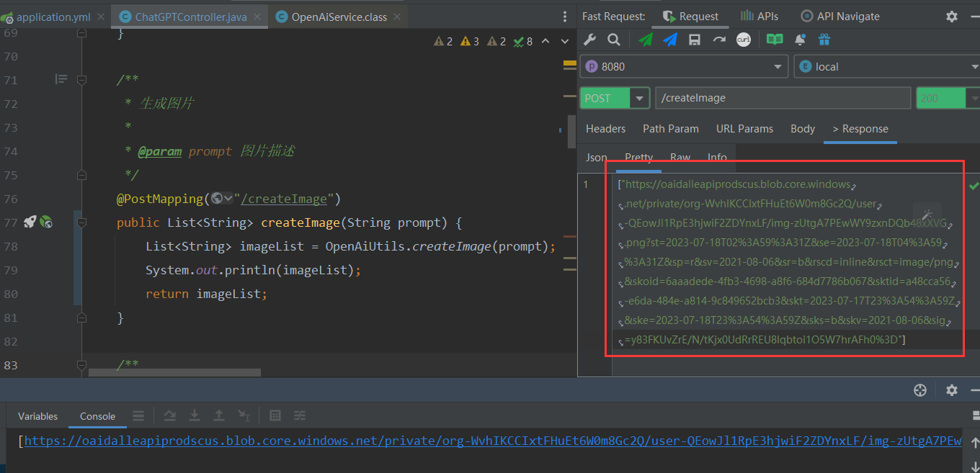Screen dimensions: 980x473
Task: Toggle soft-wrap icon in debug console toolbar
Action: pyautogui.click(x=138, y=415)
